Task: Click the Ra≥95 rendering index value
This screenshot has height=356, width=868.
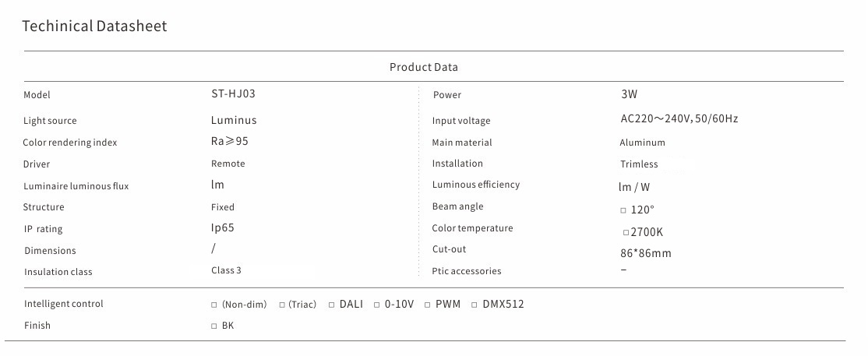Action: (x=230, y=142)
